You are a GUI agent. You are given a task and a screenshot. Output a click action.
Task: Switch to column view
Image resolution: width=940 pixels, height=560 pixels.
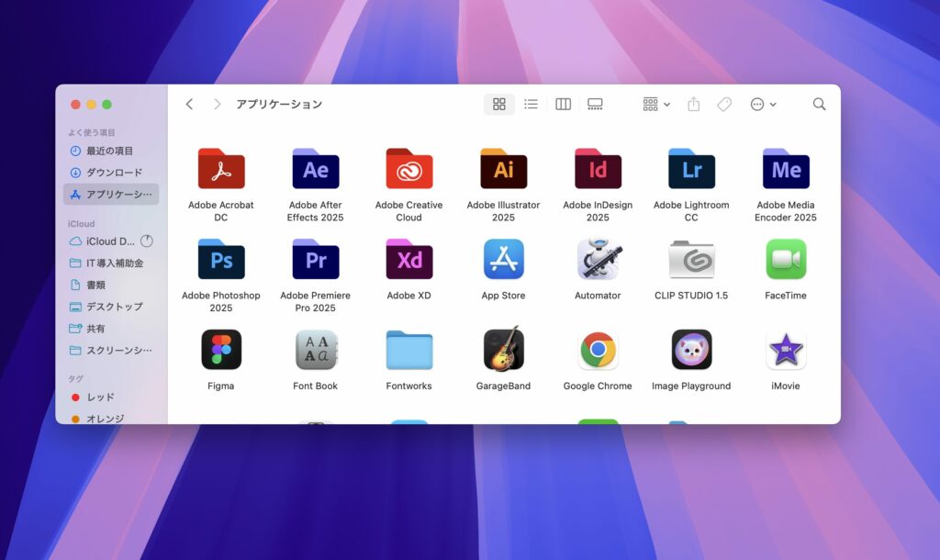tap(563, 105)
